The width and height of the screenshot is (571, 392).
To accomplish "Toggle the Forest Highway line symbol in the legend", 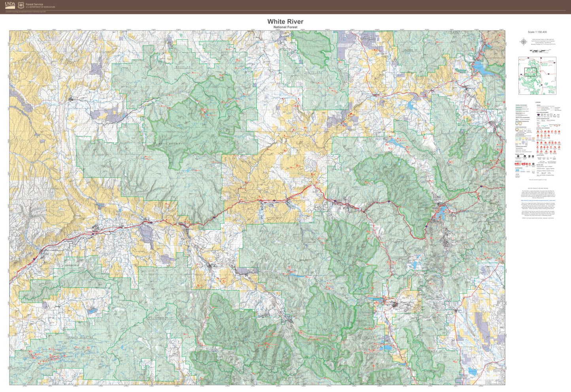I will [x=539, y=107].
